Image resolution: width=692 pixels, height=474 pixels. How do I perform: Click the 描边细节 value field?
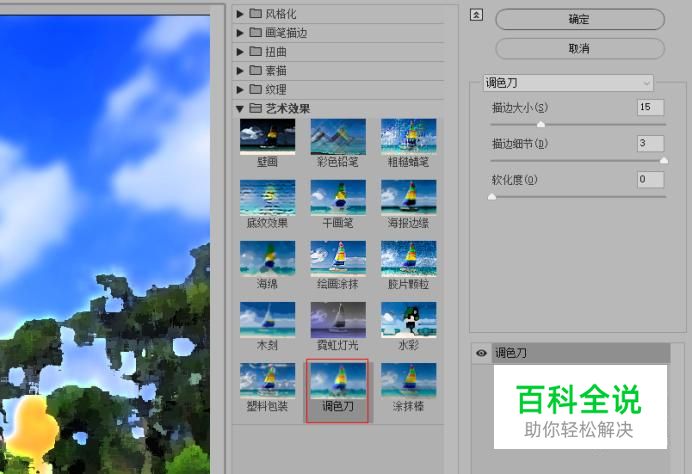pyautogui.click(x=651, y=143)
